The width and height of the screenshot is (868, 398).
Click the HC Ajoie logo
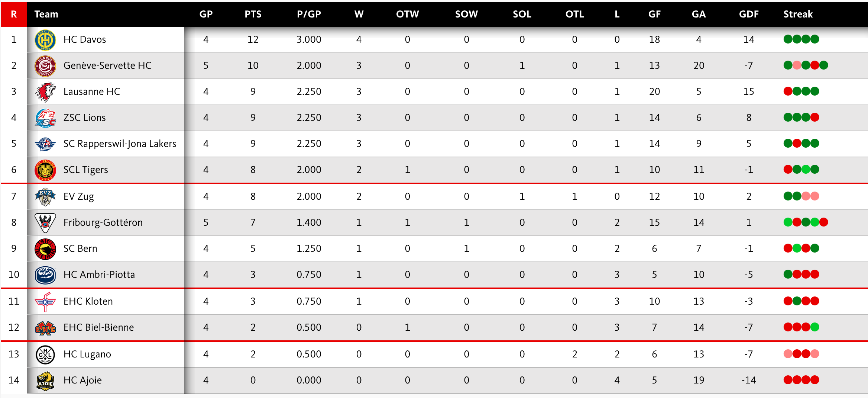tap(45, 381)
